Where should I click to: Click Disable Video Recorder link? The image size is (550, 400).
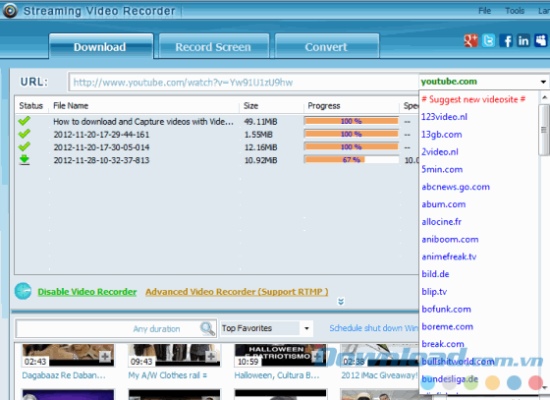[x=87, y=292]
